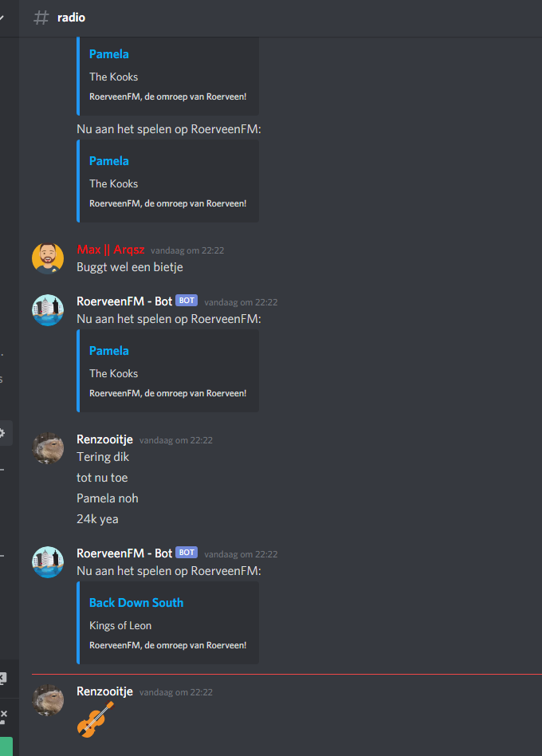Expand the server dropdown chevron in the header
This screenshot has height=756, width=542.
coord(2,18)
